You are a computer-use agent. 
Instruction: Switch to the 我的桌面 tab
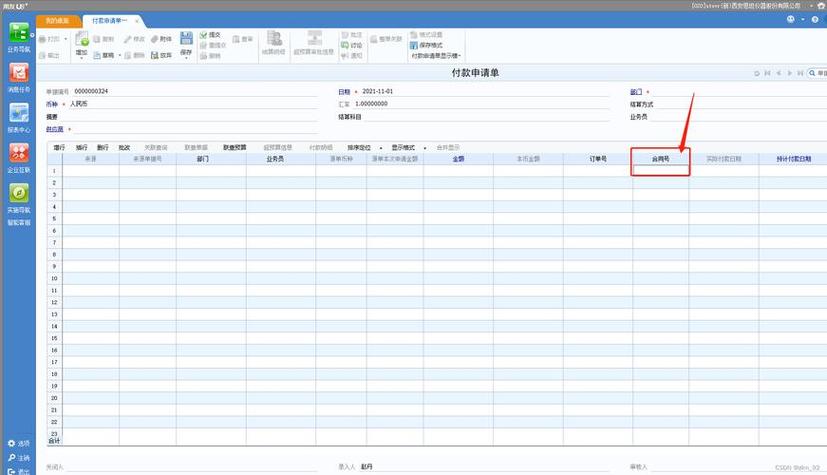57,21
